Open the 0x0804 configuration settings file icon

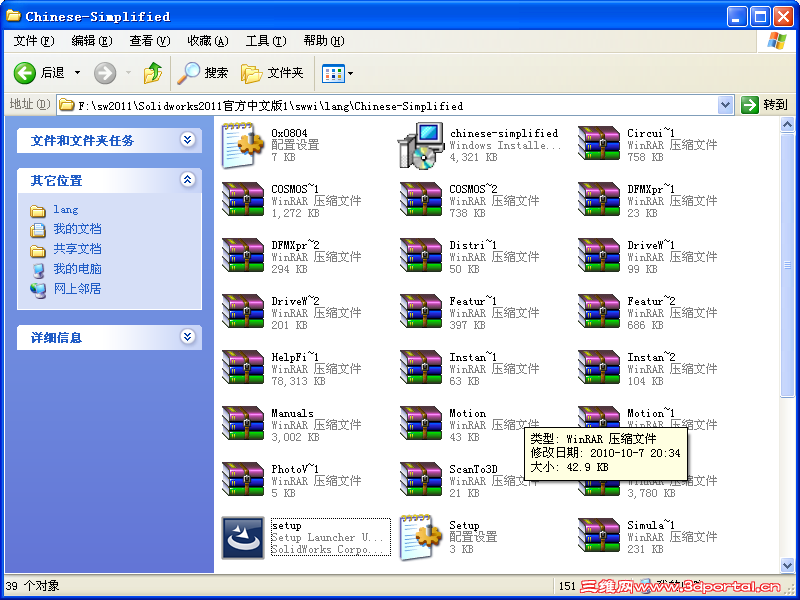pos(243,145)
